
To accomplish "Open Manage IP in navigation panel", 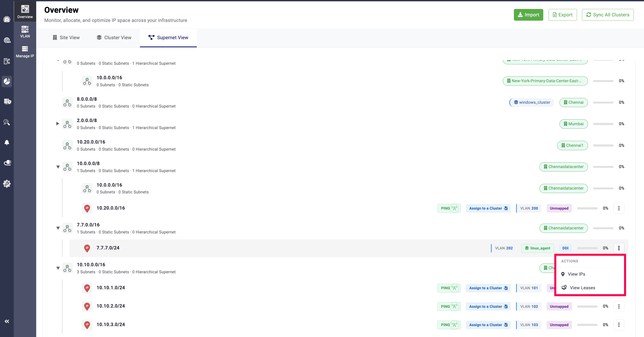I will tap(25, 52).
